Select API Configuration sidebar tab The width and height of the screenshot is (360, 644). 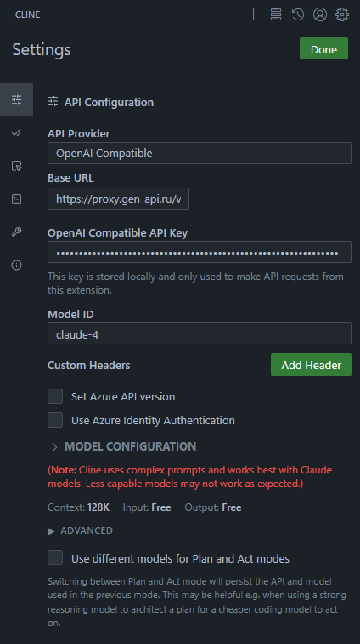pos(16,100)
